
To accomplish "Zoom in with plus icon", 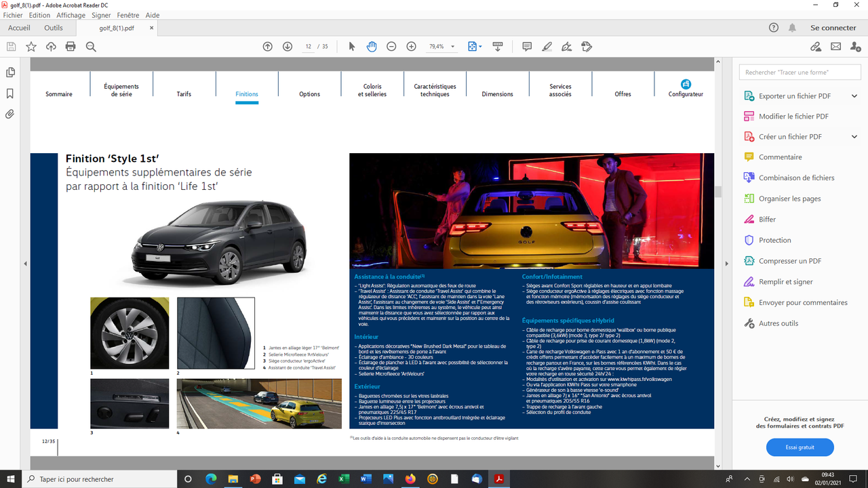I will 411,47.
